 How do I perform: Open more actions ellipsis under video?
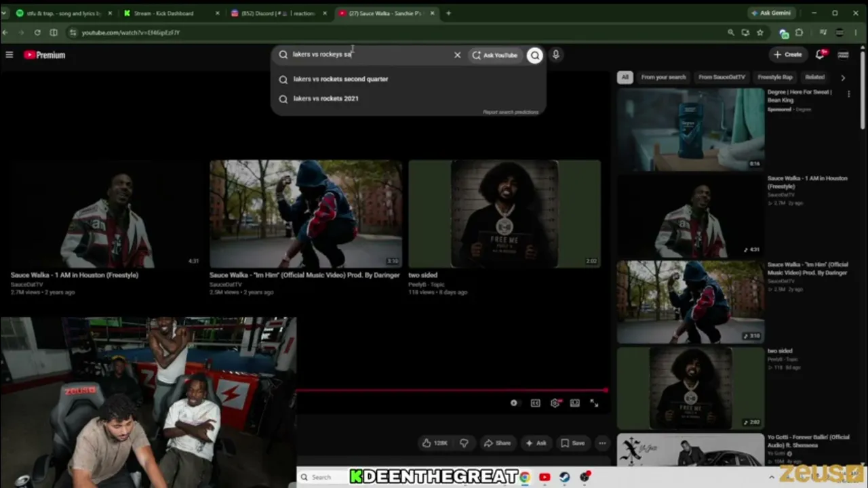pyautogui.click(x=602, y=443)
